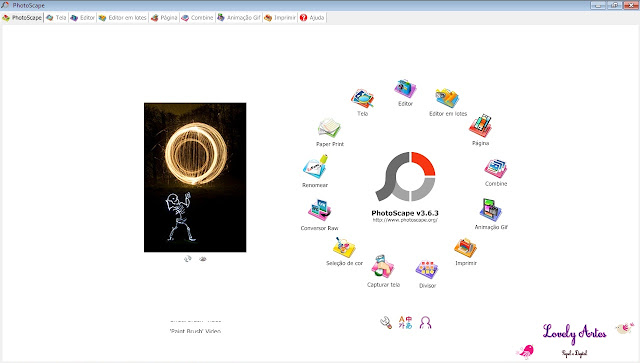Switch to the Imprimir tab
The height and width of the screenshot is (363, 640).
point(280,18)
